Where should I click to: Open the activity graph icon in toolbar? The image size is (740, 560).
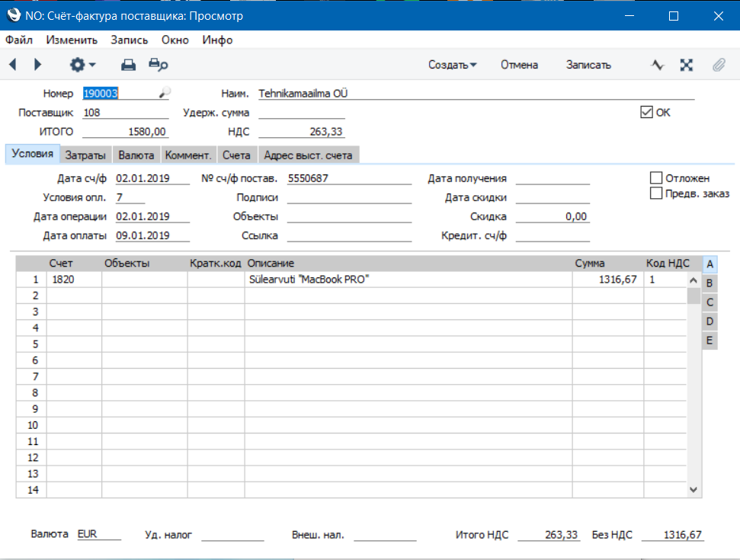click(x=658, y=66)
